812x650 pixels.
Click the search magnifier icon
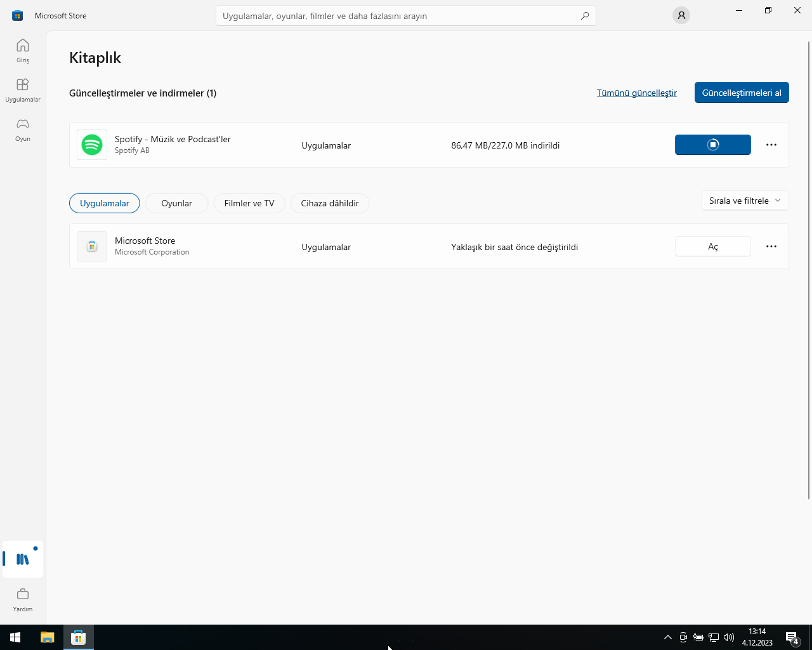pyautogui.click(x=585, y=16)
